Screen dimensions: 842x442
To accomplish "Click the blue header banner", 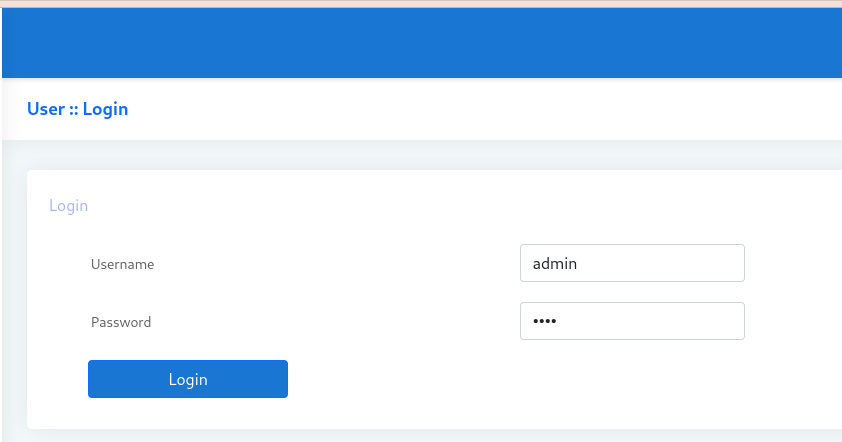I will click(420, 42).
